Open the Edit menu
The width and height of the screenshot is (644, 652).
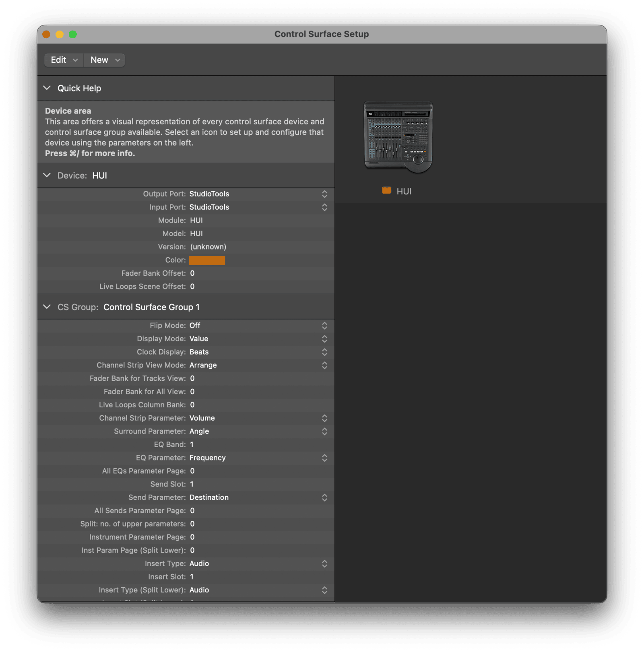[x=64, y=60]
